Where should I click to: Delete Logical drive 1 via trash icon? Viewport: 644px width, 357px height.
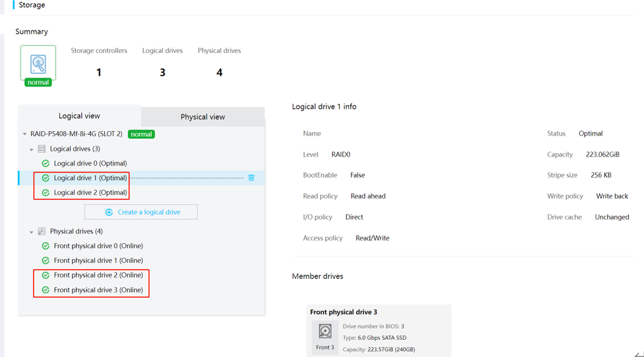pos(251,178)
